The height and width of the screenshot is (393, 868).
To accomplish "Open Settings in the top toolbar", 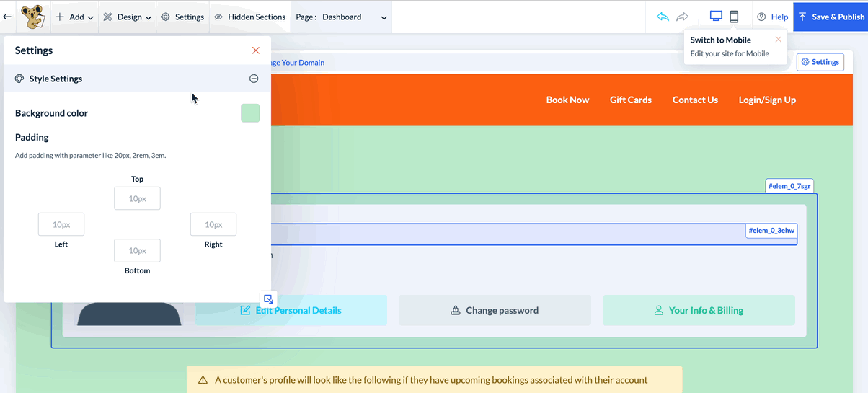I will pyautogui.click(x=183, y=17).
